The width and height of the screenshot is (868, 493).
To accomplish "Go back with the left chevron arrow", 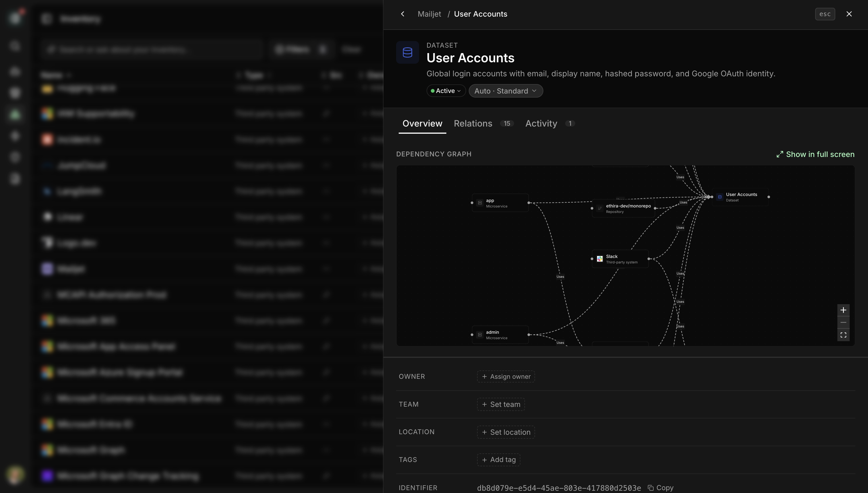I will 402,14.
